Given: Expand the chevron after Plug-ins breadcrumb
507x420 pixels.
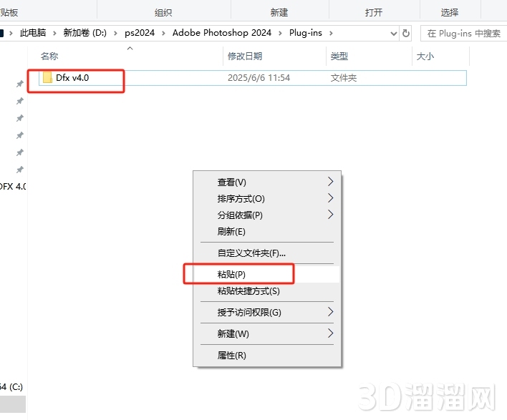Looking at the screenshot, I should tap(331, 33).
